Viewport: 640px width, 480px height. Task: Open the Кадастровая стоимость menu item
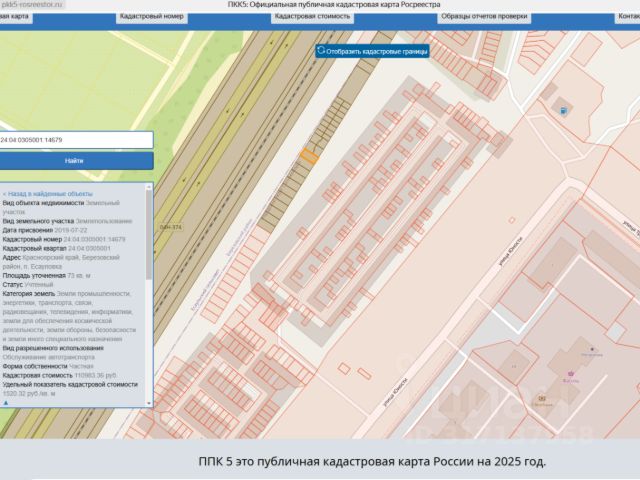point(312,16)
